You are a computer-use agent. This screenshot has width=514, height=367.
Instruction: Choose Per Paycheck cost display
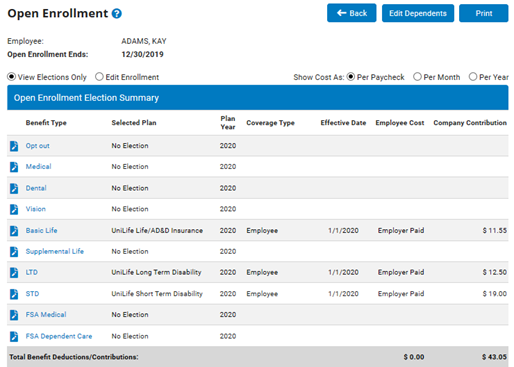coord(351,77)
